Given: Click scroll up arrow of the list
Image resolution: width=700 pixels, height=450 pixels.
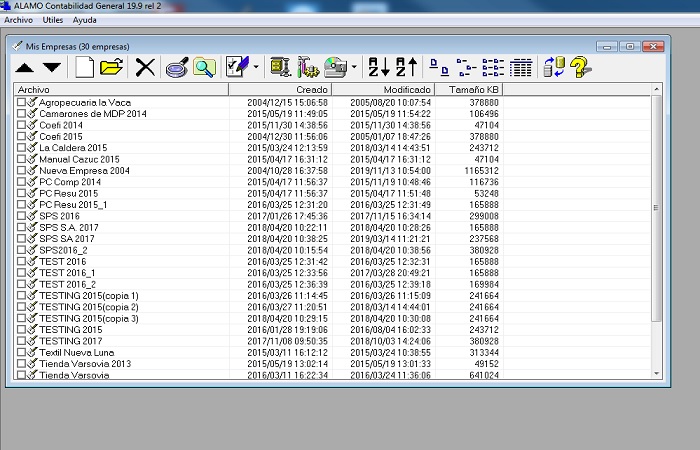Looking at the screenshot, I should point(656,89).
